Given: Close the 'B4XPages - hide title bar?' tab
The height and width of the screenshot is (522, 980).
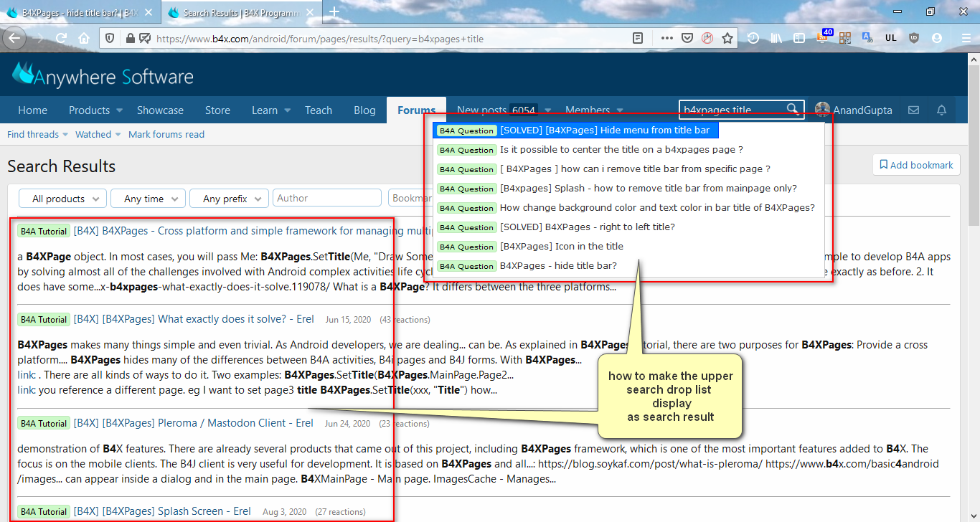Looking at the screenshot, I should pos(149,12).
